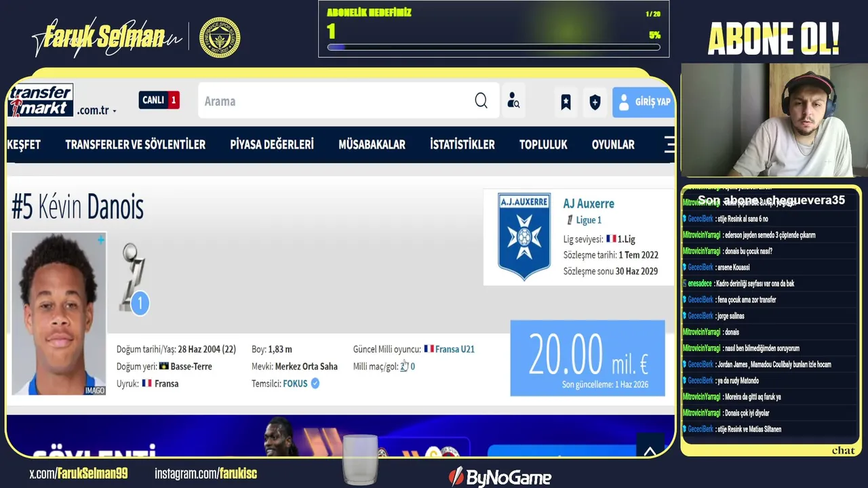Click the Transfermarkt logo
Image resolution: width=868 pixels, height=488 pixels.
coord(40,101)
